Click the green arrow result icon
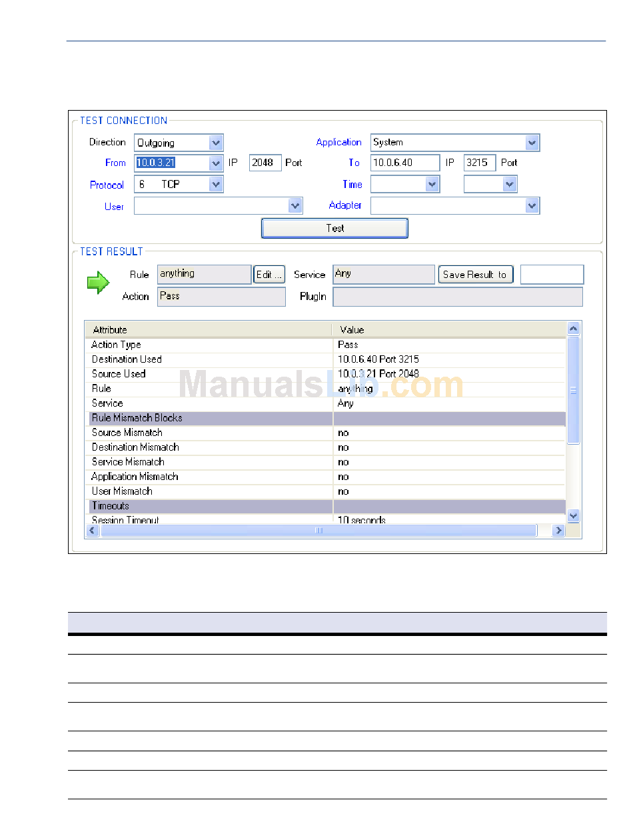 tap(98, 284)
